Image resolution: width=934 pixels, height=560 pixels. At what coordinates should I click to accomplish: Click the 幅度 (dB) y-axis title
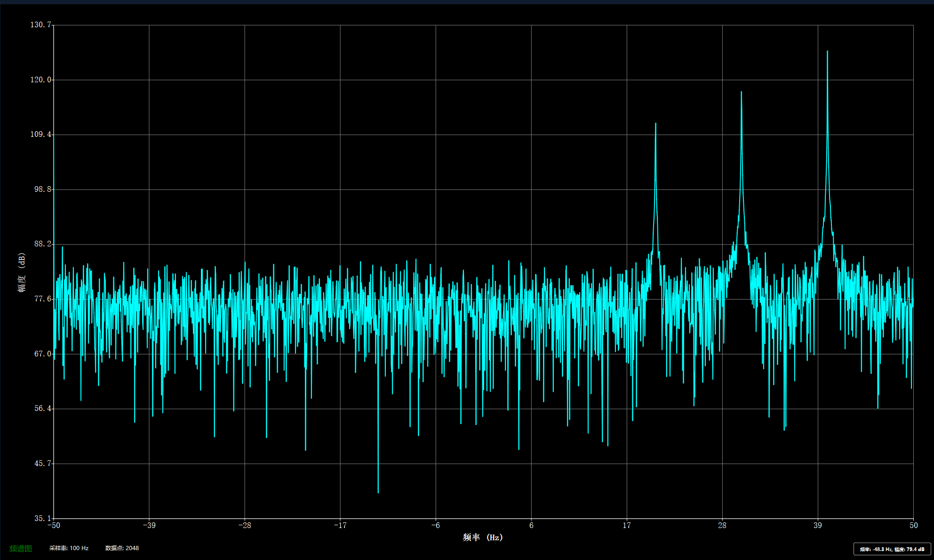pos(22,272)
